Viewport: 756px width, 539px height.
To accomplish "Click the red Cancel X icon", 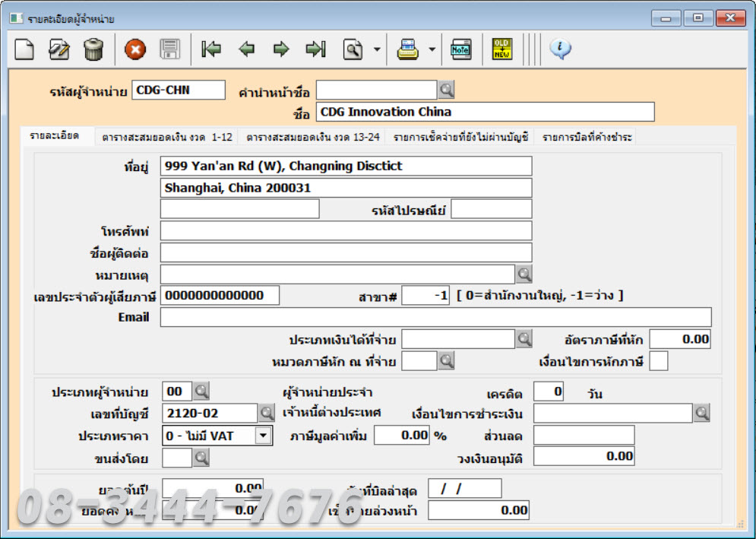I will coord(135,49).
